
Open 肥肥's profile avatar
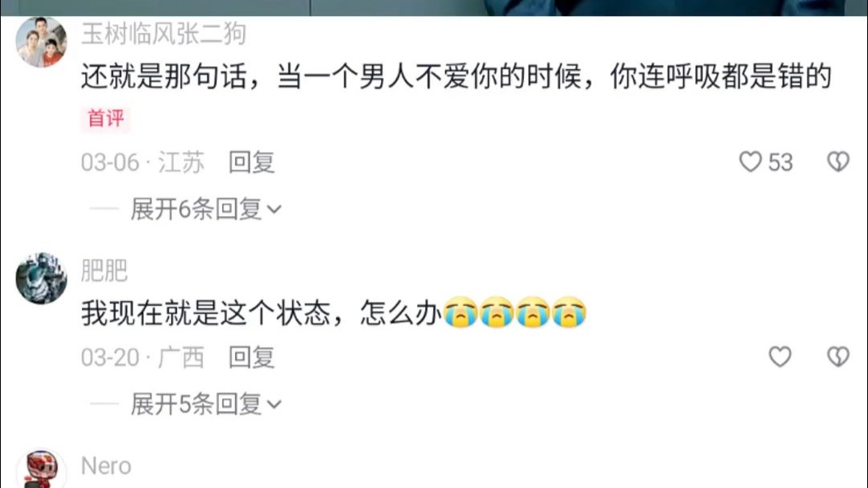click(x=42, y=278)
